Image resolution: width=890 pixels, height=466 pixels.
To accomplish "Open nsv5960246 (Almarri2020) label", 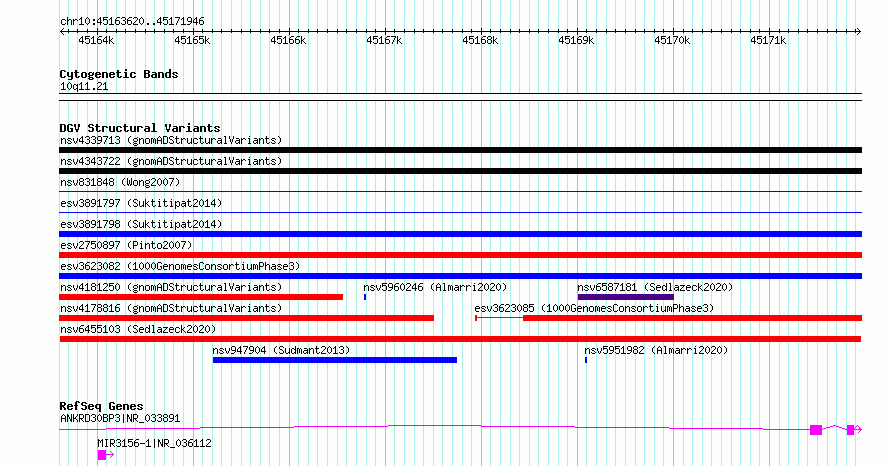I will (x=435, y=287).
